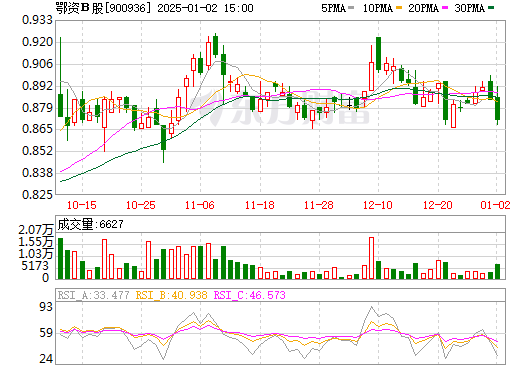Click the 0.865 price axis label
This screenshot has width=520, height=365.
point(37,129)
